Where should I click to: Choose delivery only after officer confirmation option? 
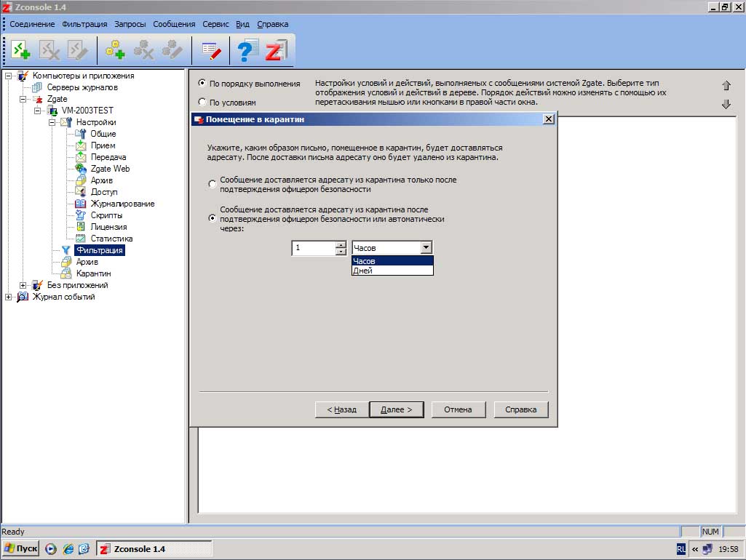click(x=213, y=184)
